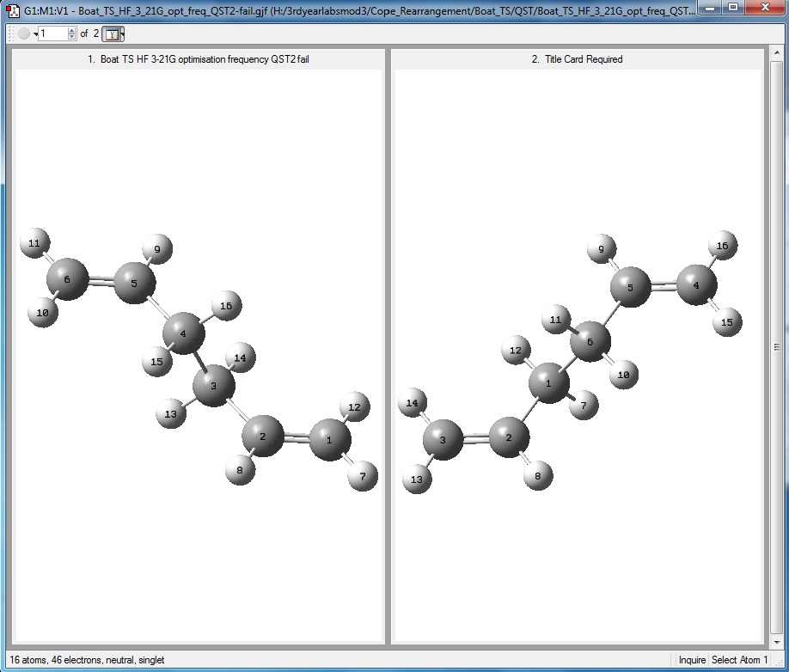This screenshot has height=672, width=789.
Task: Click the scroll up arrow of the vertical scrollbar
Action: (x=776, y=52)
